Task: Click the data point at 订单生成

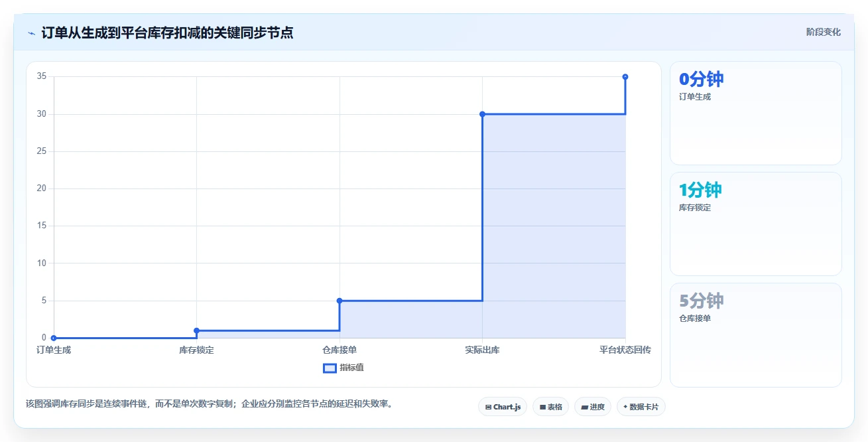Action: [54, 338]
